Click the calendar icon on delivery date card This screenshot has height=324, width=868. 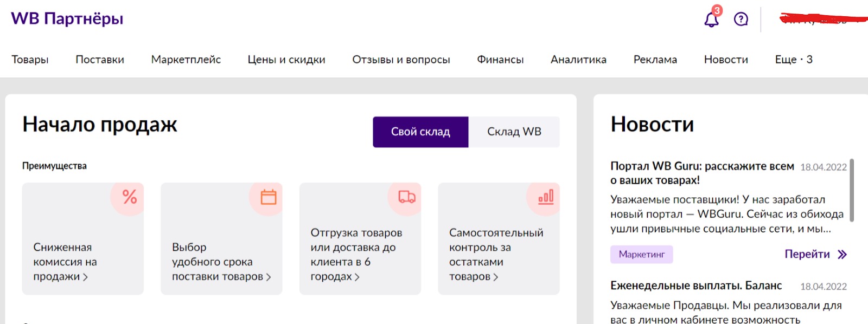pos(269,197)
